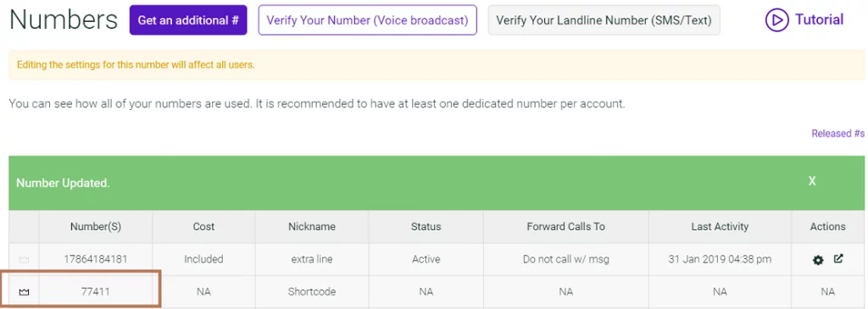Sort by the Number(S) column header
Viewport: 868px width, 309px height.
pos(96,227)
